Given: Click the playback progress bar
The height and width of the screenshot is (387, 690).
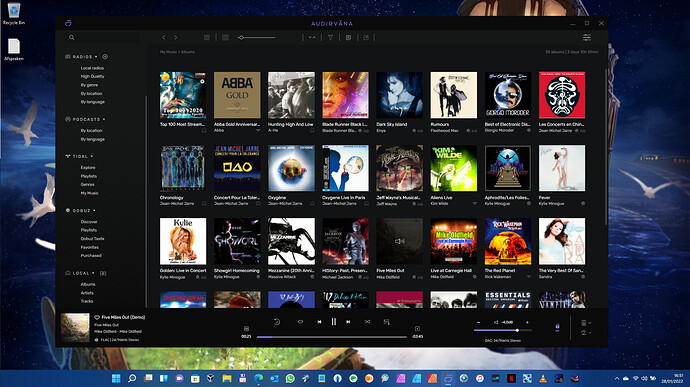Looking at the screenshot, I should pyautogui.click(x=332, y=337).
